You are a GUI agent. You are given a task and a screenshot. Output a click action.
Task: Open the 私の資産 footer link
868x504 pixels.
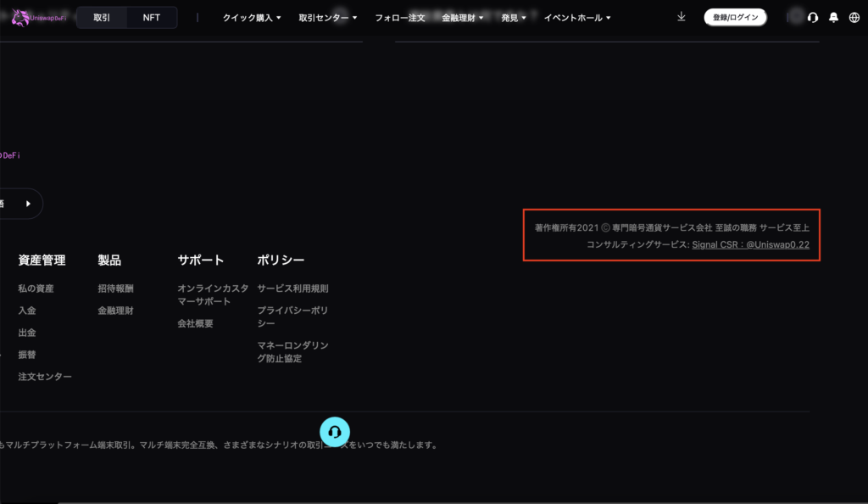[x=36, y=288]
